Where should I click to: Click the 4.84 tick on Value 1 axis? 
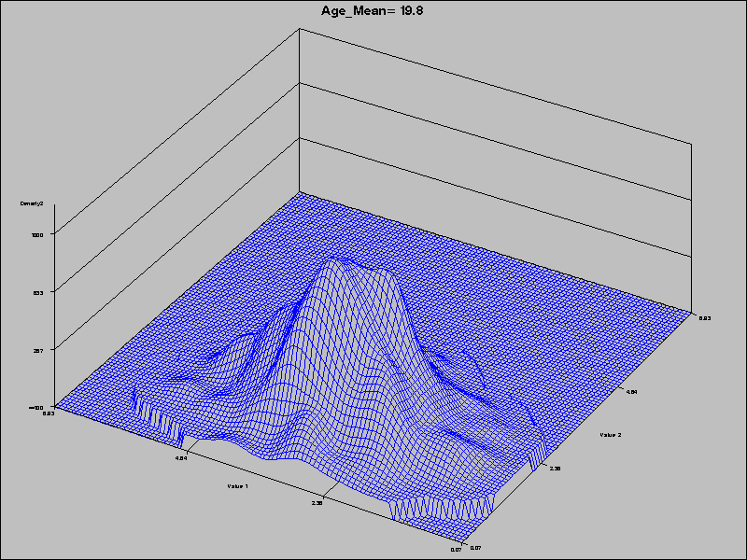[x=179, y=459]
